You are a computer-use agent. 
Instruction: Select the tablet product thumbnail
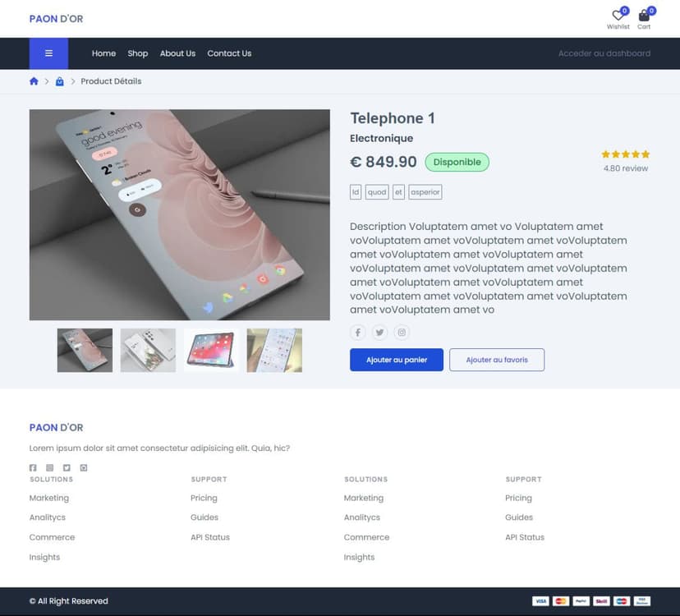211,351
